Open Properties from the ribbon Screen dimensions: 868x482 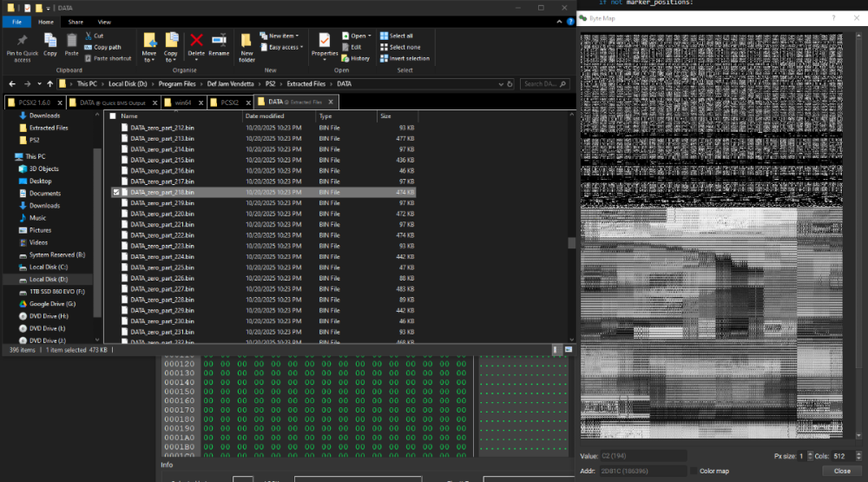tap(325, 45)
